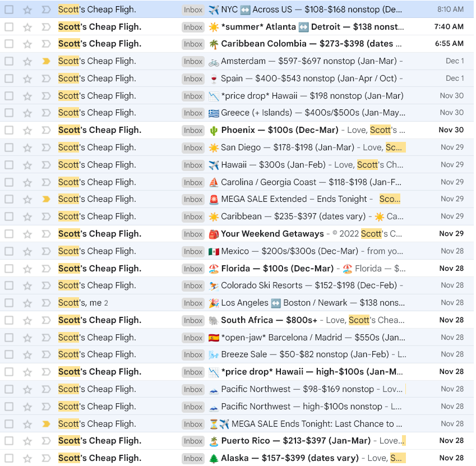This screenshot has height=466, width=476.
Task: Mark the Caribbean $235-$397 email important
Action: pyautogui.click(x=46, y=216)
